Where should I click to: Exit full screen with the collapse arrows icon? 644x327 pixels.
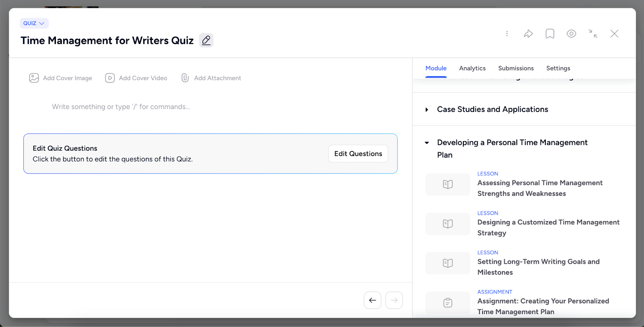click(x=593, y=33)
